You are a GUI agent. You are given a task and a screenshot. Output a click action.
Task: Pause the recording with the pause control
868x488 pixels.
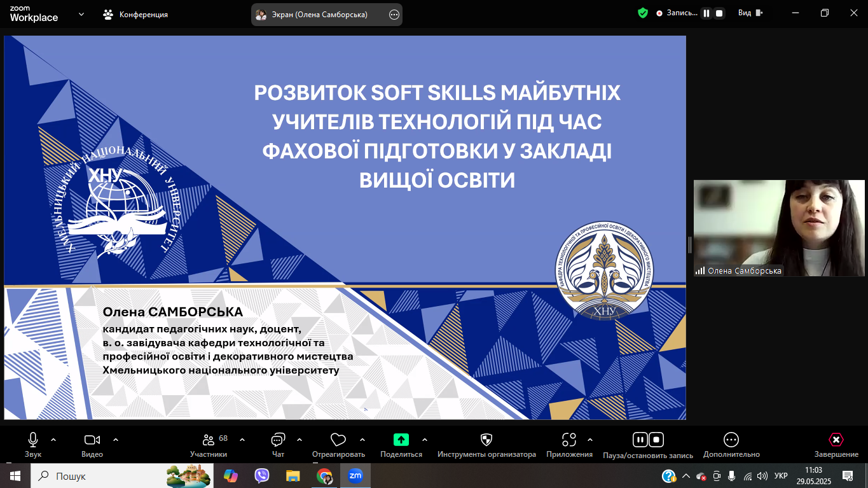tap(640, 439)
